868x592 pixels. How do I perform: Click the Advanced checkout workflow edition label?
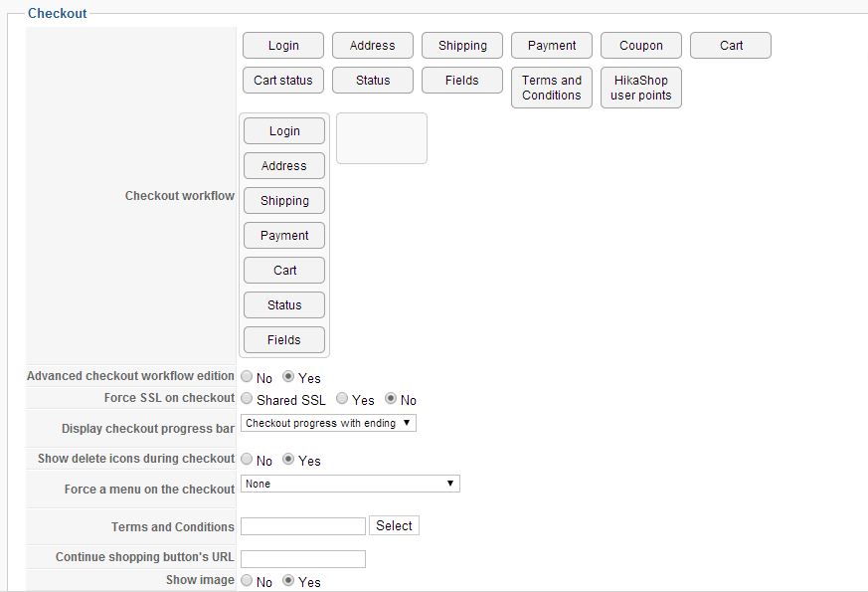click(130, 376)
